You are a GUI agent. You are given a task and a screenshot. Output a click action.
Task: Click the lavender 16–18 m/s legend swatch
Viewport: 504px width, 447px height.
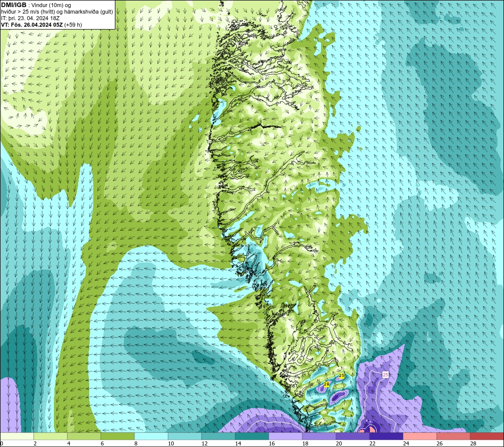[285, 436]
